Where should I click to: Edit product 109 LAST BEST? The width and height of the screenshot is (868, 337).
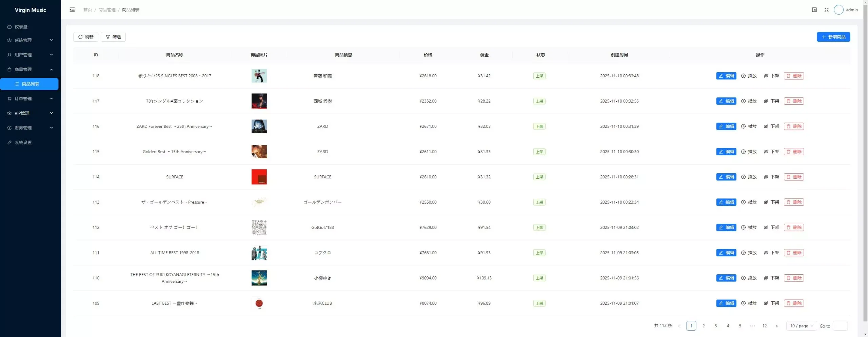click(x=726, y=303)
